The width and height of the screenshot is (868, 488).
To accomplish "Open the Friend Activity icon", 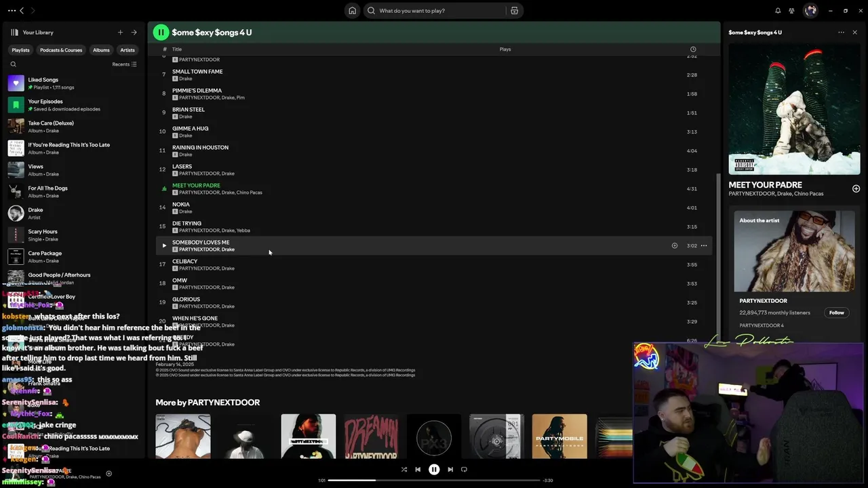I will [791, 11].
